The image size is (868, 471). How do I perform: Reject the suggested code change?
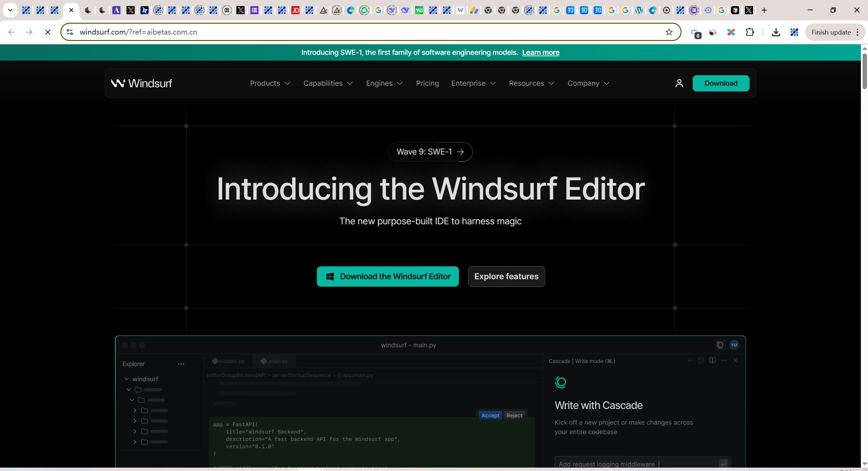point(514,415)
